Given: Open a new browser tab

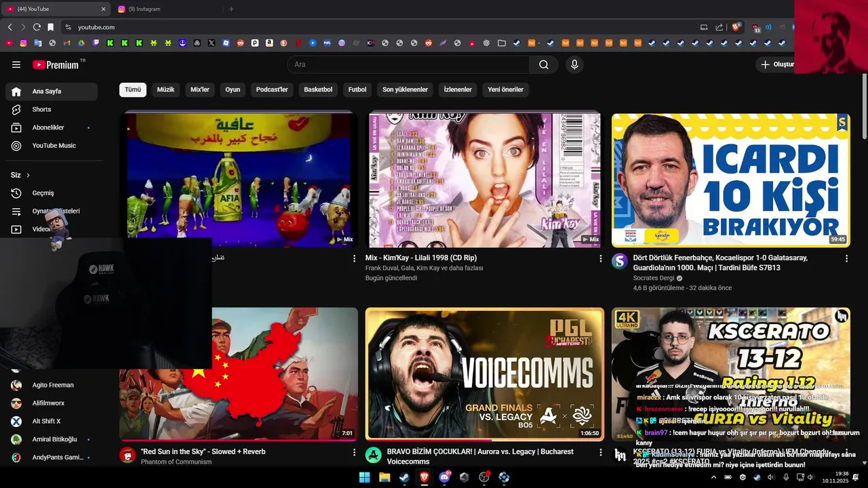Looking at the screenshot, I should point(231,9).
